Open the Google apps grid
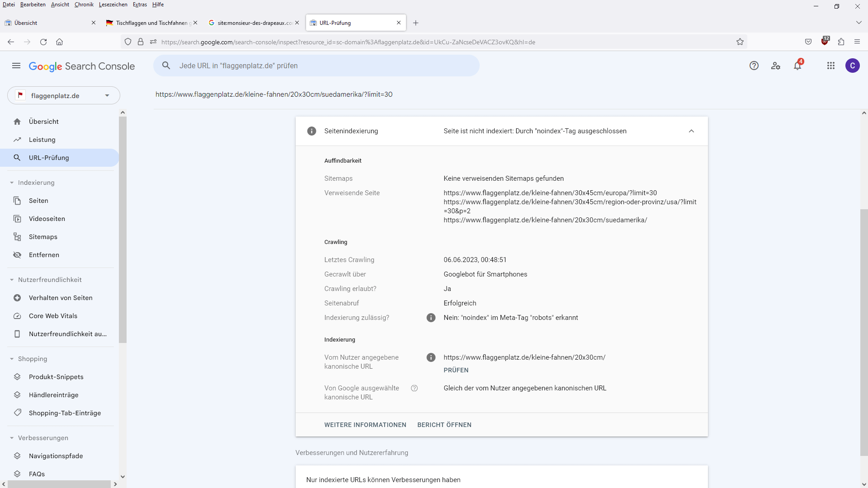 [831, 66]
